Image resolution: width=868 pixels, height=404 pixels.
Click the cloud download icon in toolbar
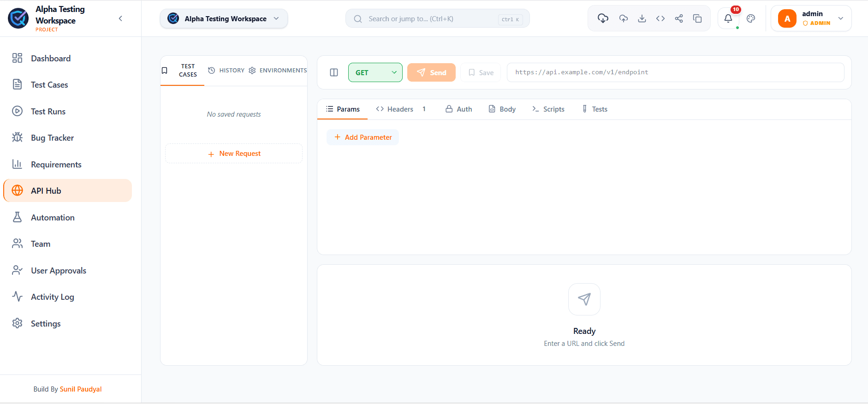[x=603, y=18]
